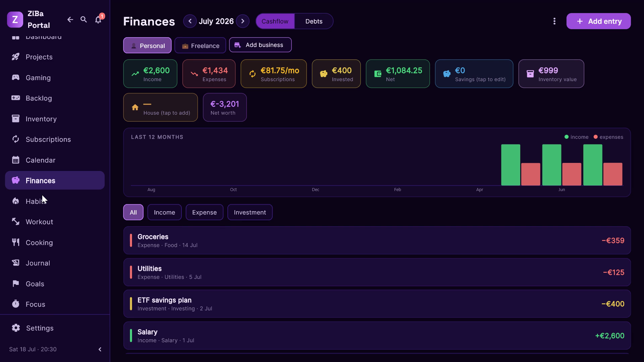Image resolution: width=644 pixels, height=362 pixels.
Task: Click the Backlog icon in sidebar
Action: tap(16, 98)
